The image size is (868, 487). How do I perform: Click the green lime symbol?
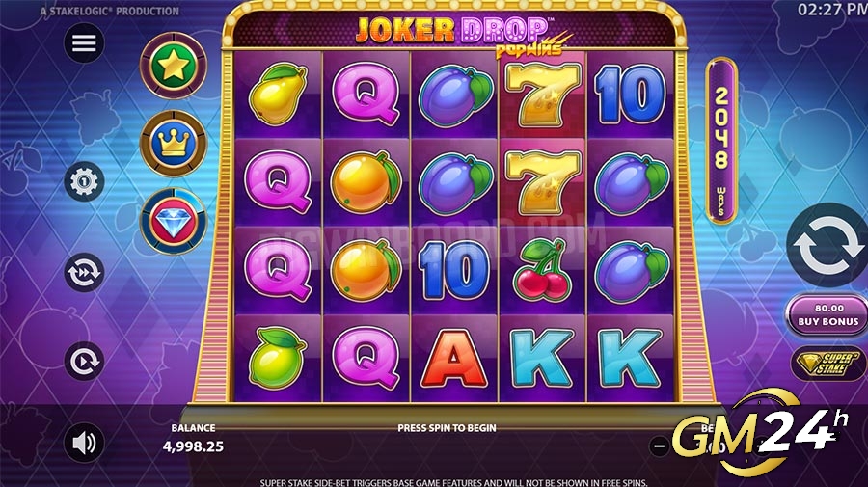(277, 358)
